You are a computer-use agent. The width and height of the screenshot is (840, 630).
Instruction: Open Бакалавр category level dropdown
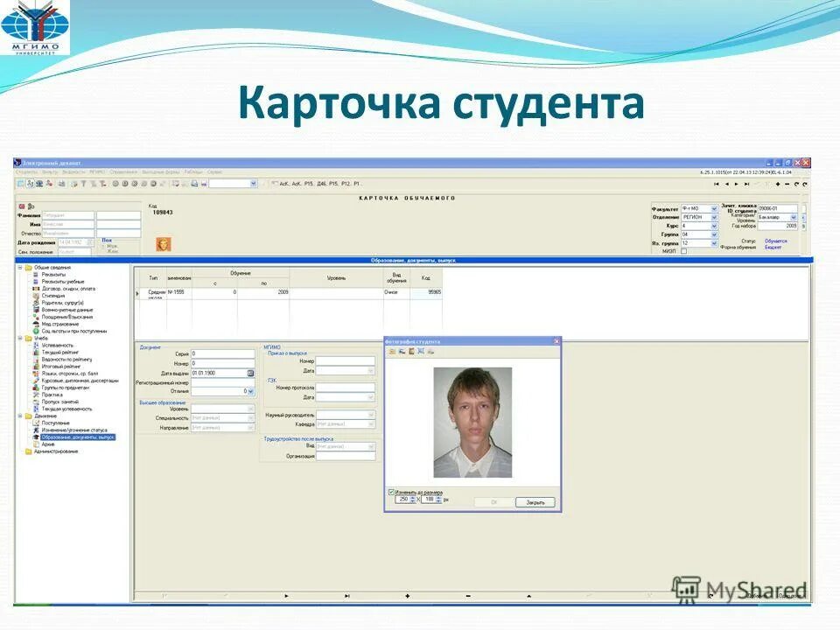click(x=794, y=218)
